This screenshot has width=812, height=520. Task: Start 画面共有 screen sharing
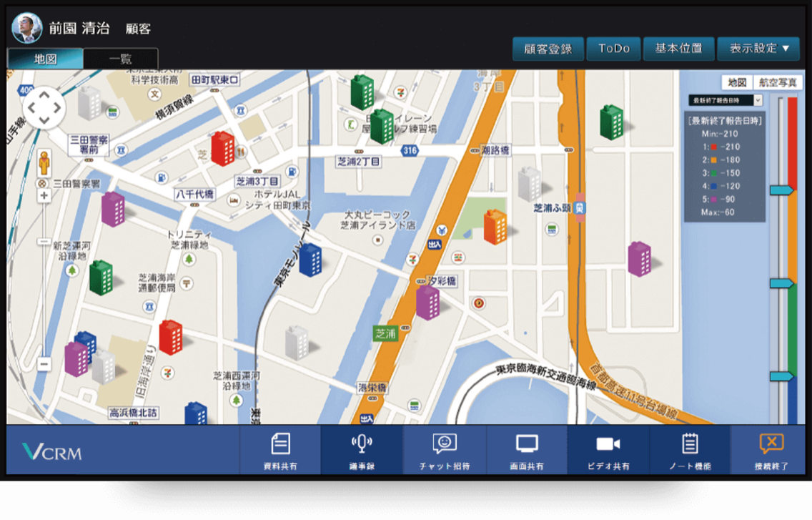pos(528,450)
